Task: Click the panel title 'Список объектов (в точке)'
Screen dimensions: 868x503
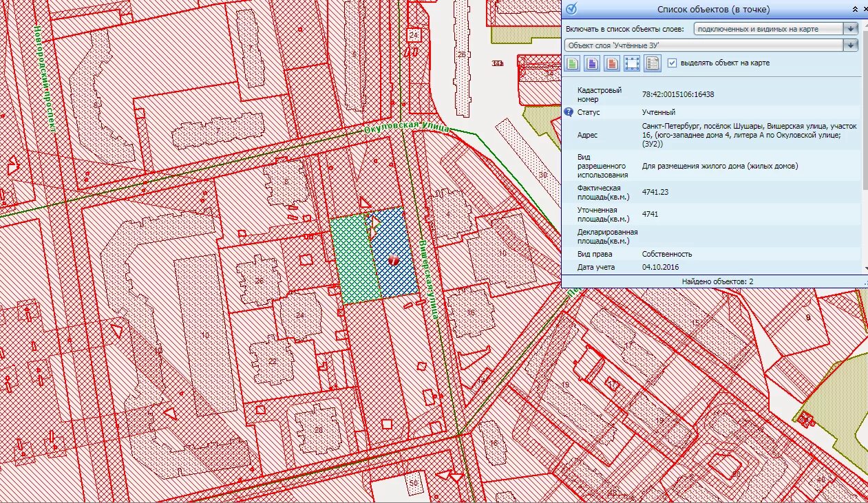Action: pyautogui.click(x=713, y=10)
